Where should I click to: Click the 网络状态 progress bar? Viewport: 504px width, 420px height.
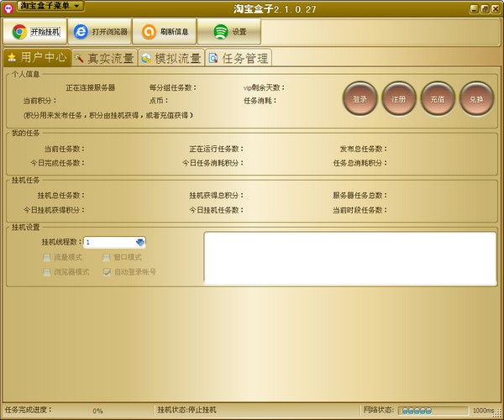(433, 411)
